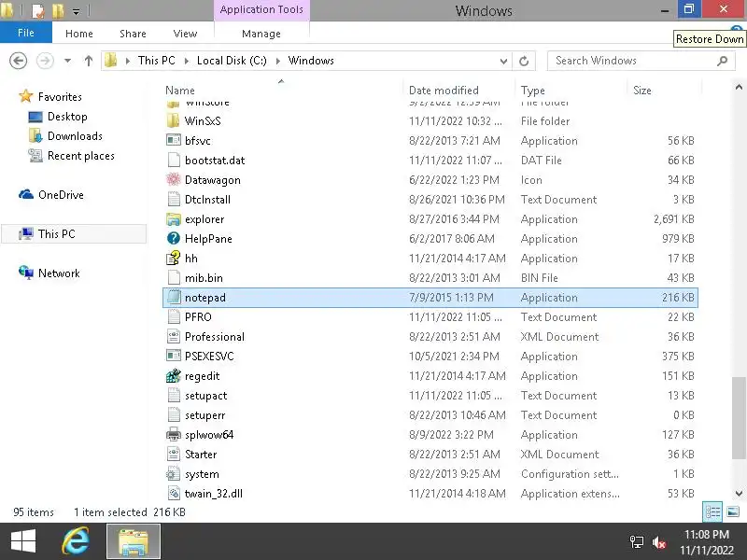Click the Forward navigation arrow
The width and height of the screenshot is (747, 560).
point(45,61)
